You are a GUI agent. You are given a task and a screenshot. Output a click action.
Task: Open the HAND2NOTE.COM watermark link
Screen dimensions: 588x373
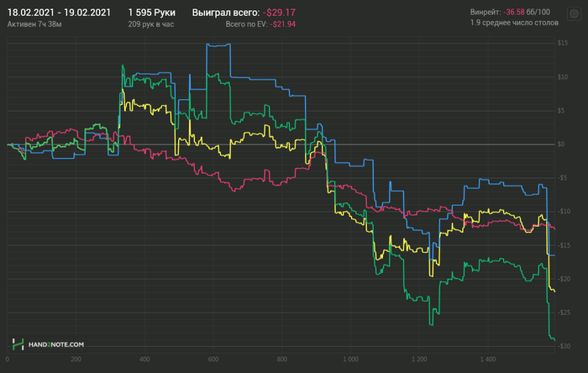tap(56, 344)
